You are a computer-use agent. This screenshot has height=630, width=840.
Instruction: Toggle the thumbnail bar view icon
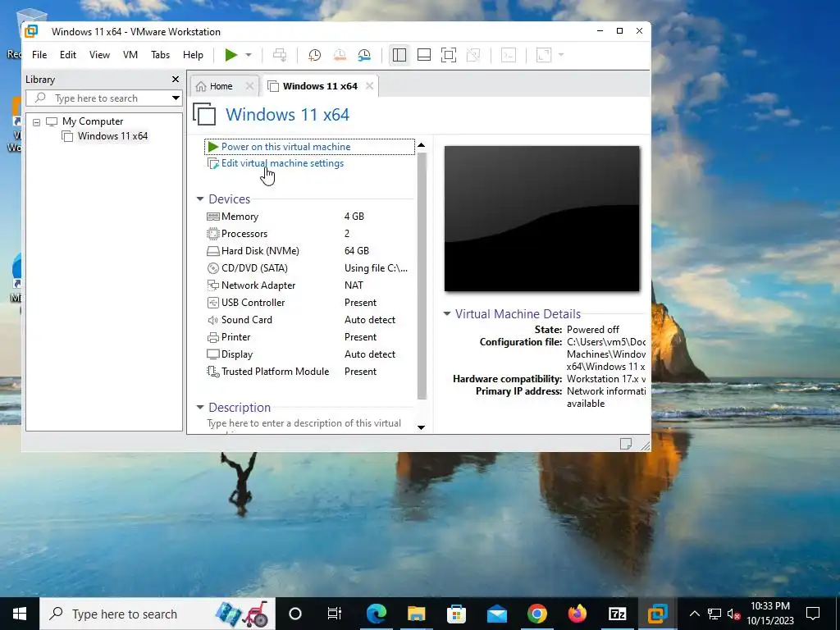pyautogui.click(x=424, y=55)
